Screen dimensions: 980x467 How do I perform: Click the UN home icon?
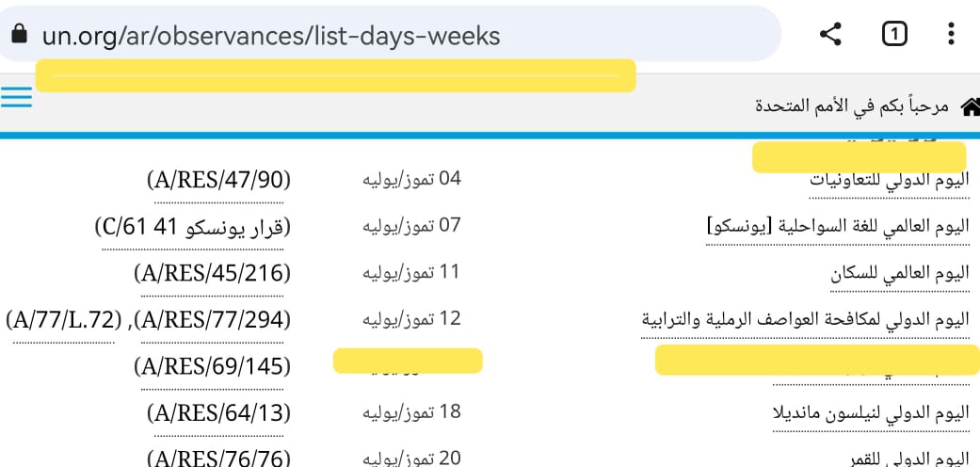pyautogui.click(x=969, y=106)
